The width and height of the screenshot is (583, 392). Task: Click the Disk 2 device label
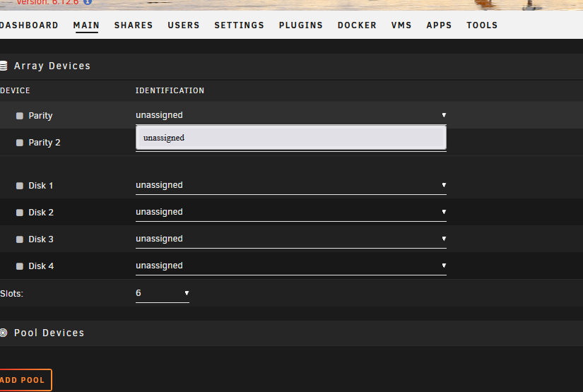point(41,212)
